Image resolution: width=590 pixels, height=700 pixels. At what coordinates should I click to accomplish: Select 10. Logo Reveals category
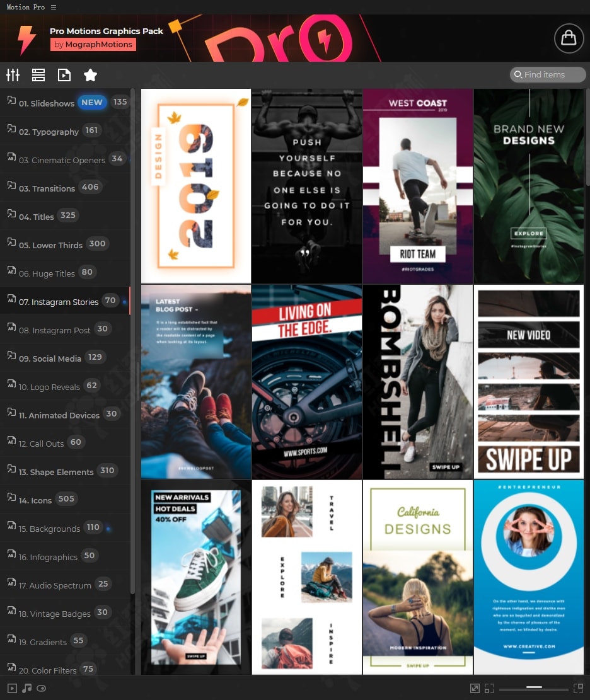65,386
